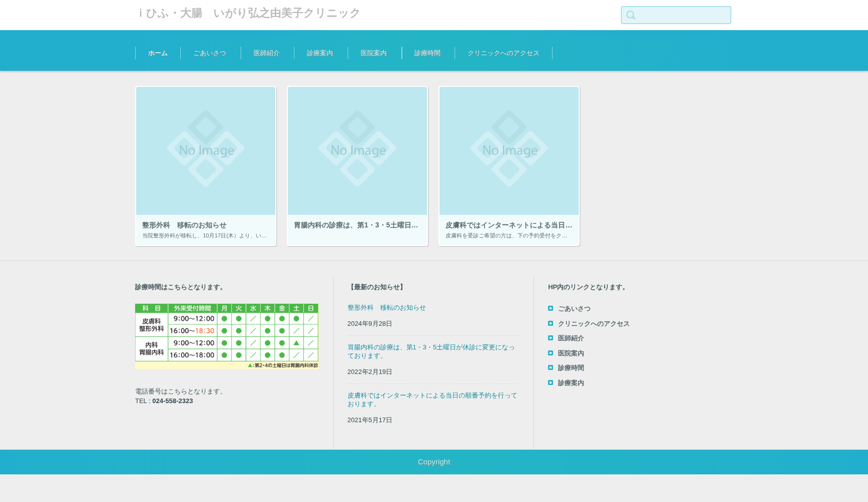Open 医師紹介 in the top navigation

pyautogui.click(x=267, y=53)
